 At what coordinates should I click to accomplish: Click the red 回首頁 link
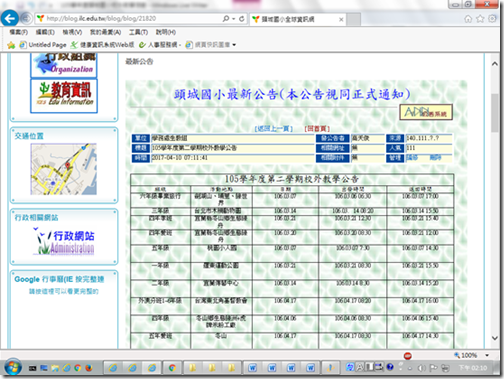(317, 129)
